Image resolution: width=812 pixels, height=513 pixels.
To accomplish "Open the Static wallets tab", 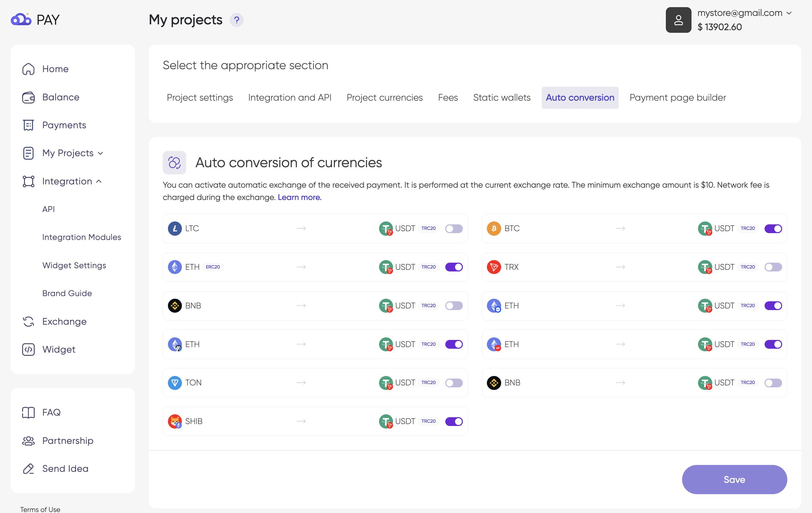I will [x=501, y=97].
